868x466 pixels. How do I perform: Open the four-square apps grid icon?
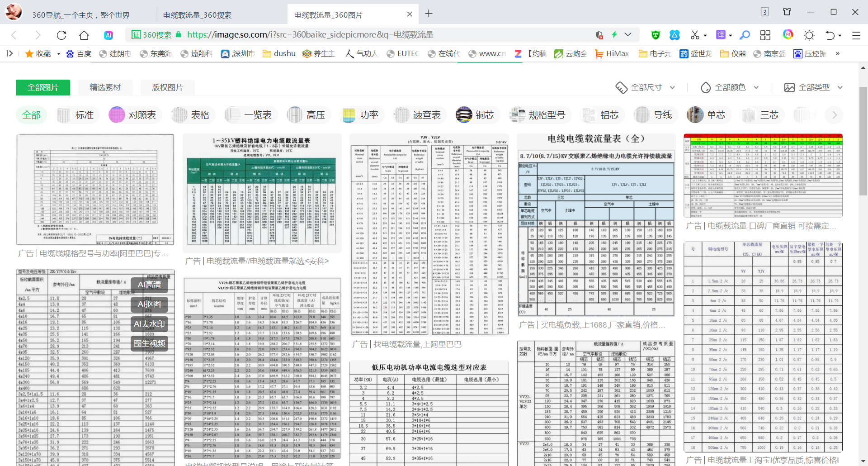[765, 35]
